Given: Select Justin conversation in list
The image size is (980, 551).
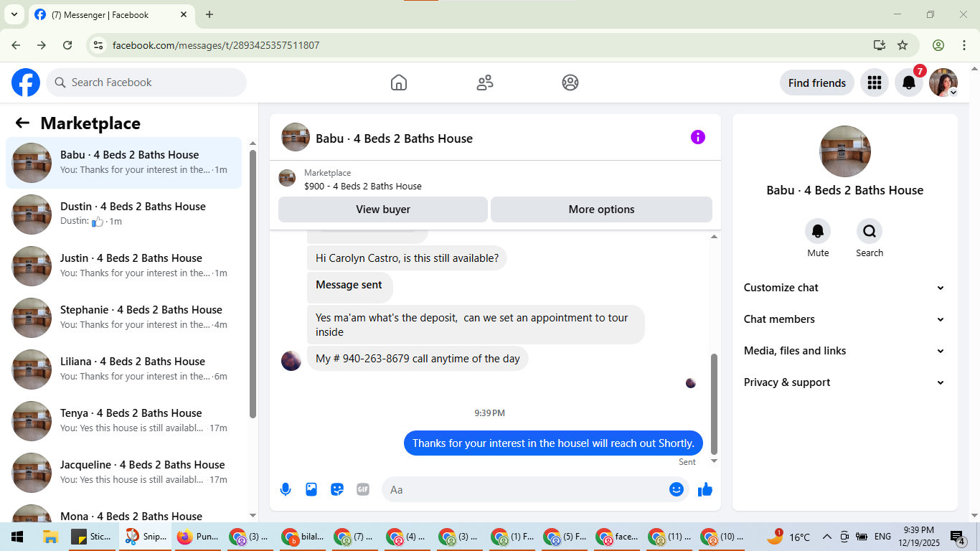Looking at the screenshot, I should (x=123, y=266).
